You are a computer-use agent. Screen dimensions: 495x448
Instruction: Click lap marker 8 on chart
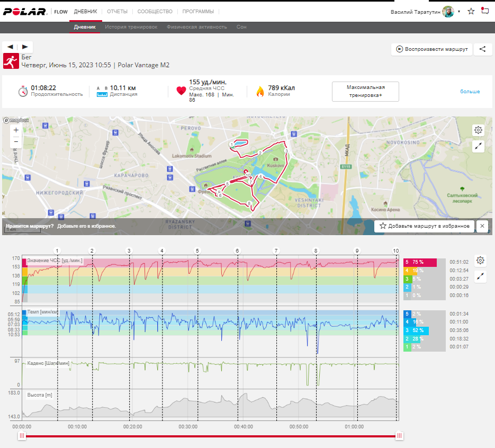point(316,250)
